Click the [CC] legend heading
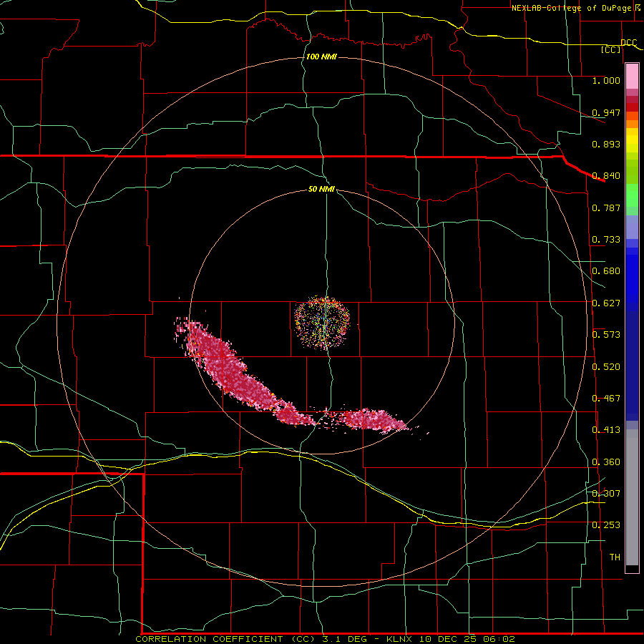The height and width of the screenshot is (644, 644). pos(611,49)
